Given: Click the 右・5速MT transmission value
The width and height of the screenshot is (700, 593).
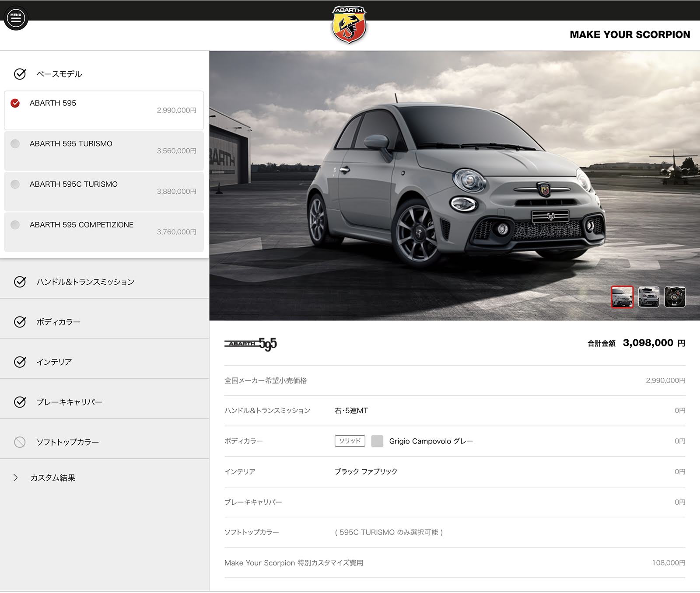Looking at the screenshot, I should click(x=351, y=411).
